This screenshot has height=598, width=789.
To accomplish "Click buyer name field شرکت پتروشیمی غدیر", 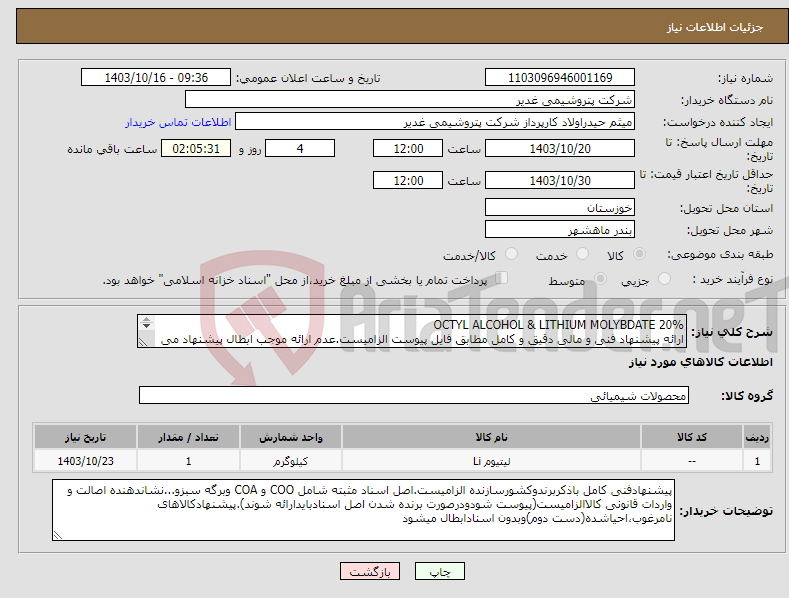I will (410, 100).
